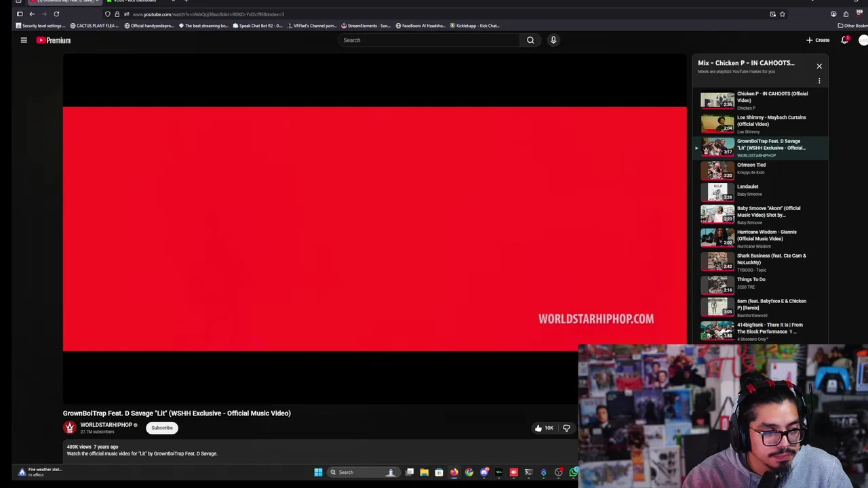
Task: Open the WORLDSTARHIPHOP channel name link
Action: click(106, 425)
